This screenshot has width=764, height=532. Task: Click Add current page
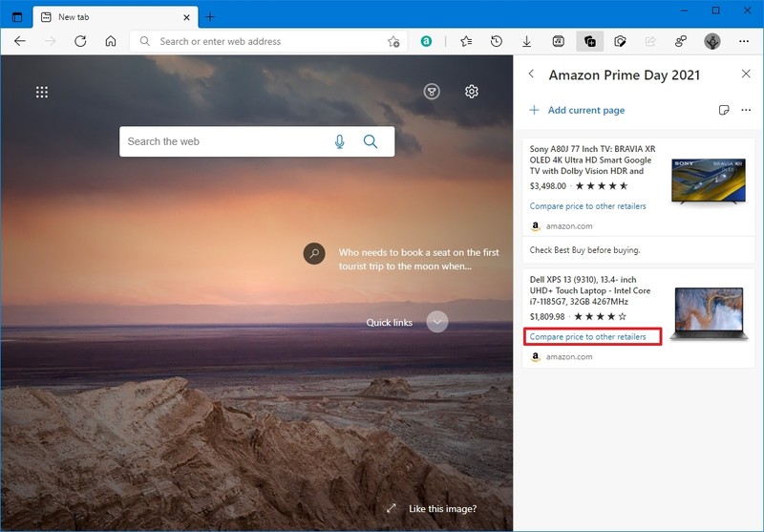point(577,110)
